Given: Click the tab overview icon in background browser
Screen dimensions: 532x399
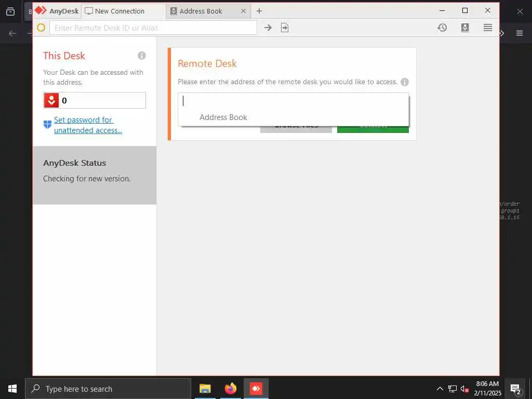Looking at the screenshot, I should click(x=10, y=11).
